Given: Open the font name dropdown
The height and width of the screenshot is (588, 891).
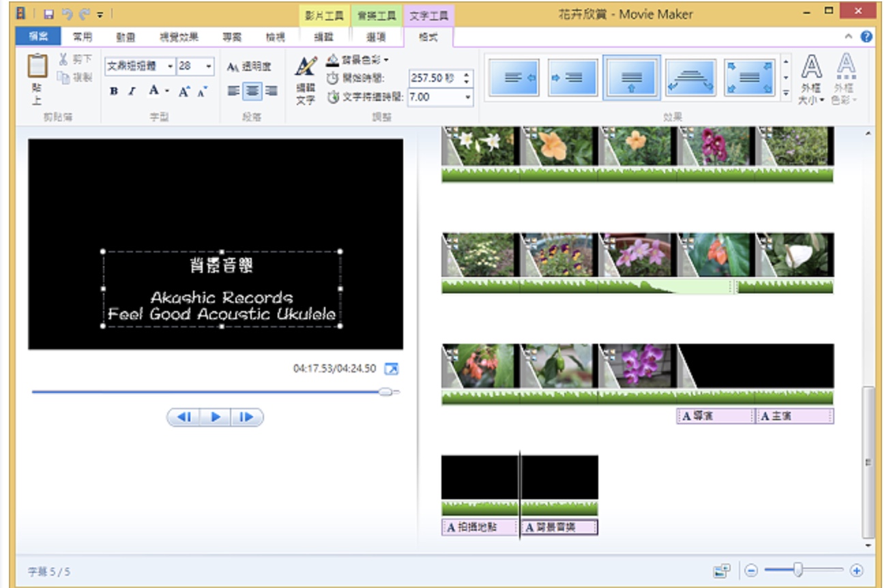Looking at the screenshot, I should pos(171,66).
